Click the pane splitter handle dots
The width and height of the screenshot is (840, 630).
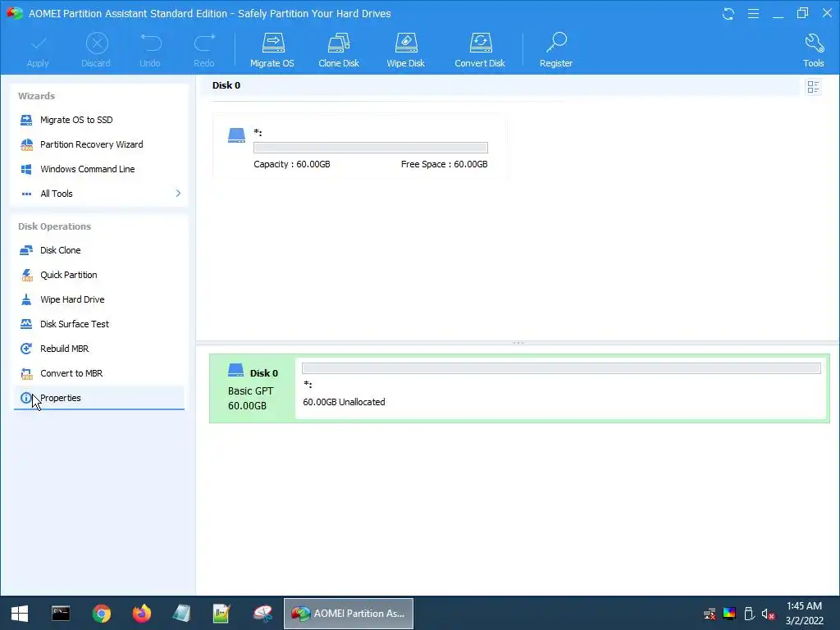tap(518, 342)
